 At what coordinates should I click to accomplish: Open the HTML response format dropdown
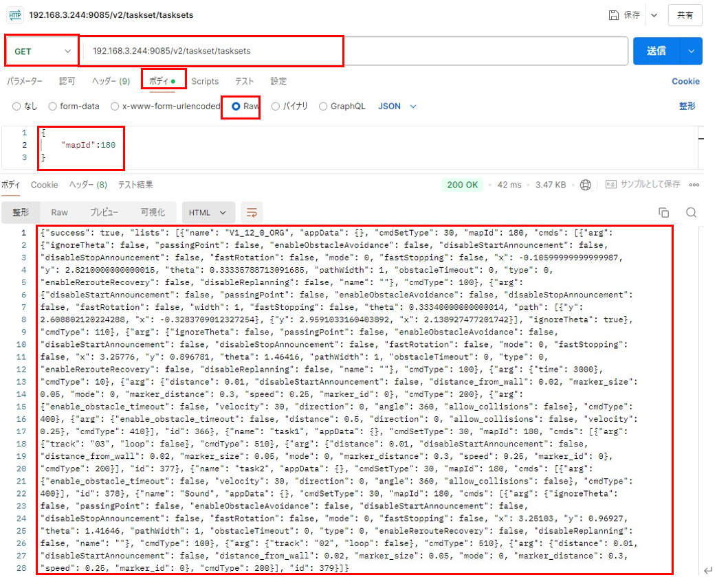point(208,213)
